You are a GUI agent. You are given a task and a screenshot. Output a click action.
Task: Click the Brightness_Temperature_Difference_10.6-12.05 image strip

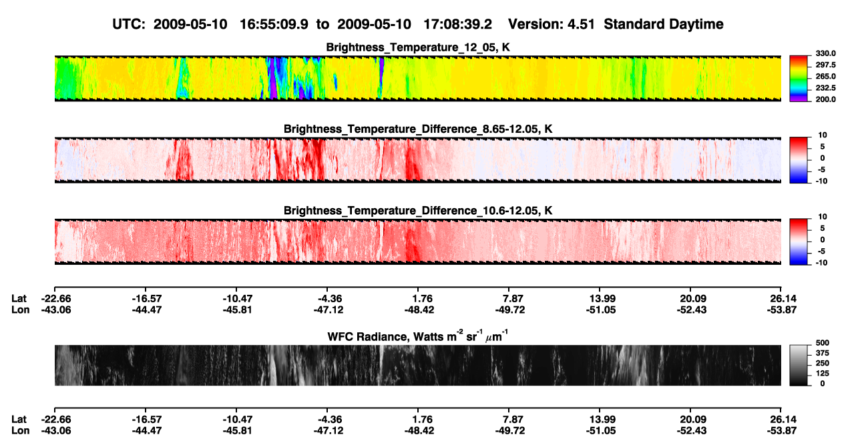417,242
